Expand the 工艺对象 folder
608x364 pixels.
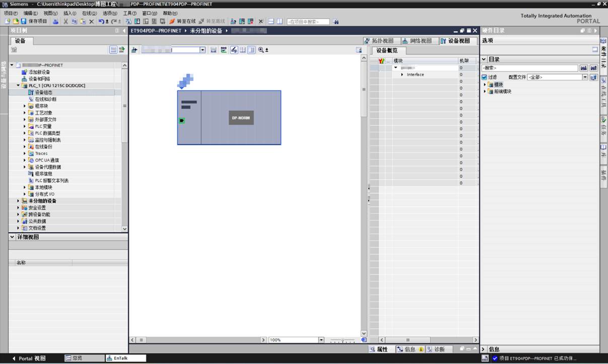[25, 113]
